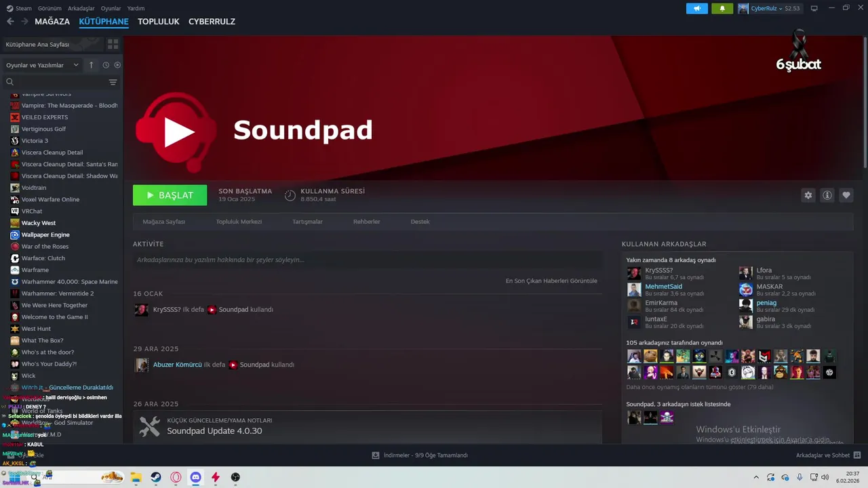The height and width of the screenshot is (488, 868).
Task: Click peniag in friends list
Action: (766, 303)
